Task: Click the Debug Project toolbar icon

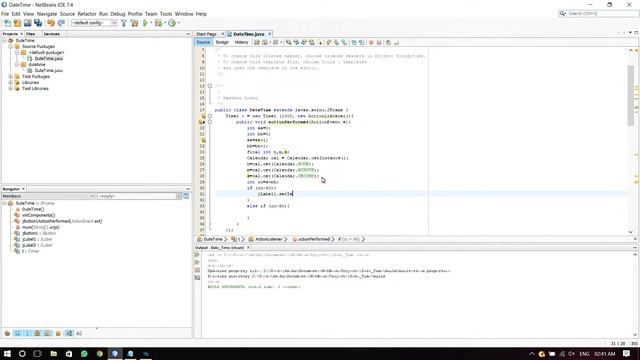Action: 158,23
